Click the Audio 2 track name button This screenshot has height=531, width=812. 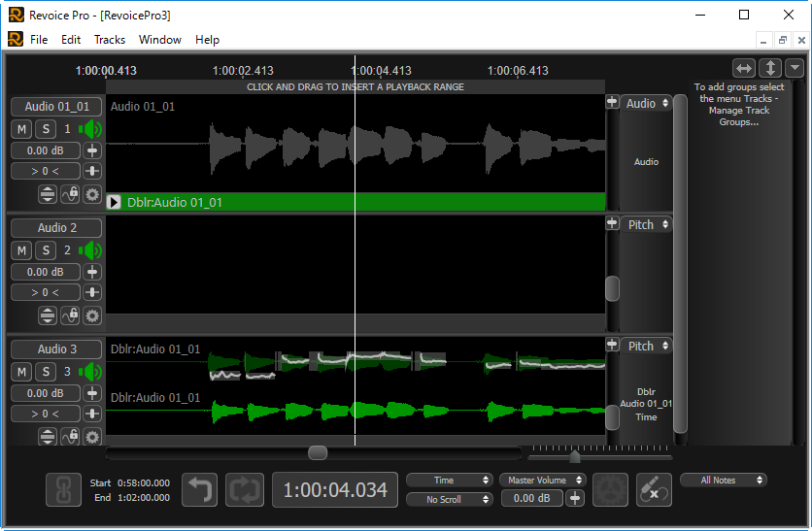[56, 228]
